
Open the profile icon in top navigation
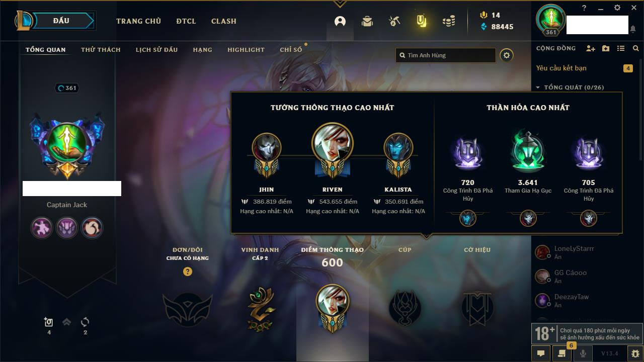coord(340,21)
